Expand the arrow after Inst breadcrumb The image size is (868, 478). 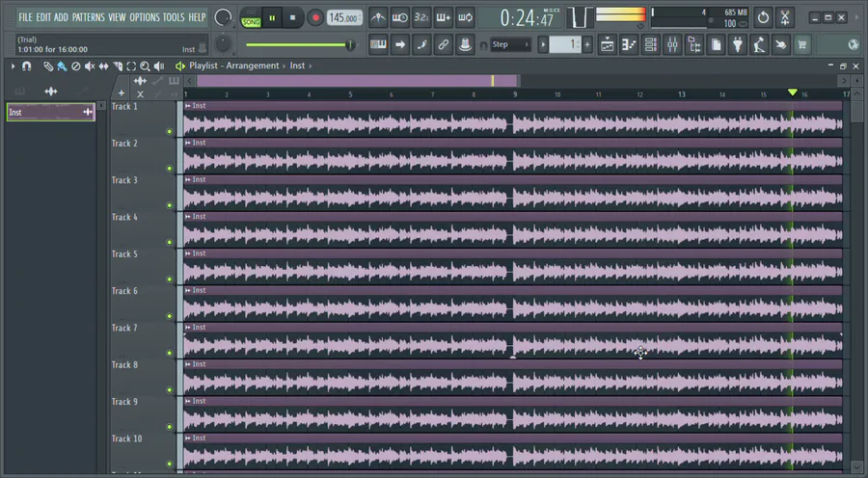point(311,66)
